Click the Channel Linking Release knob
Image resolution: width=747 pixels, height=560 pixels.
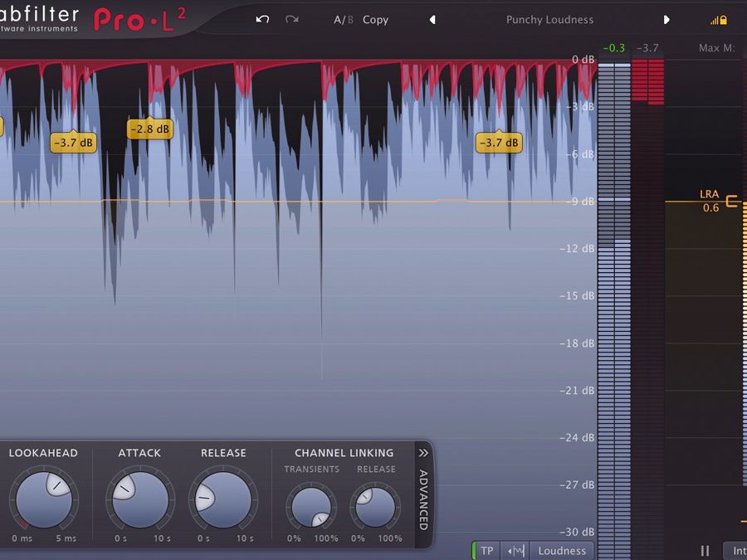(375, 507)
